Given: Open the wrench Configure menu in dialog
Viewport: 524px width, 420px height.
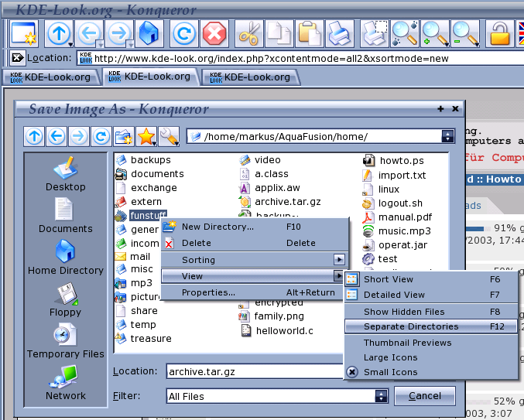Looking at the screenshot, I should [x=169, y=136].
